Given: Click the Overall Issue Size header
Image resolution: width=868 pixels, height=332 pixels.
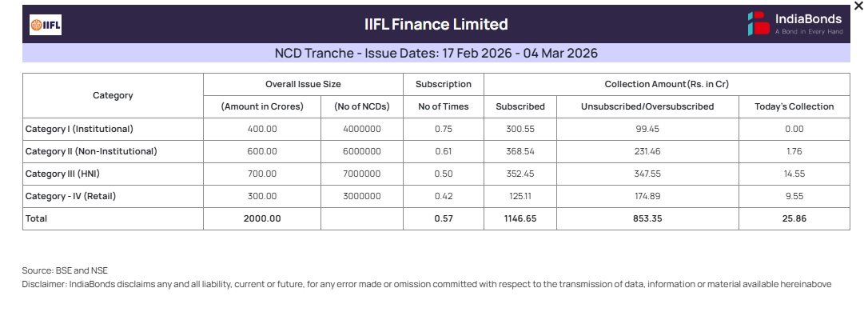Looking at the screenshot, I should point(303,84).
